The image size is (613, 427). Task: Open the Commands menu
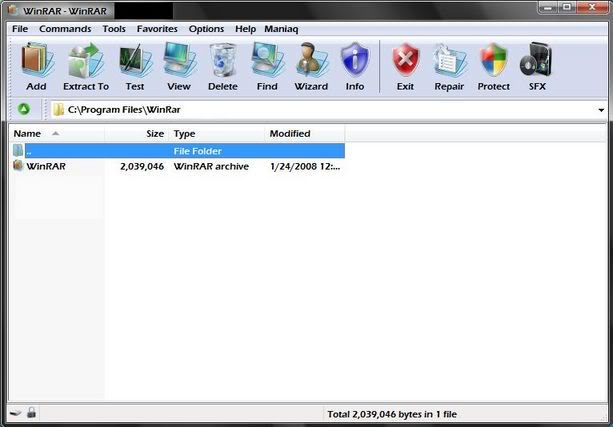point(65,29)
